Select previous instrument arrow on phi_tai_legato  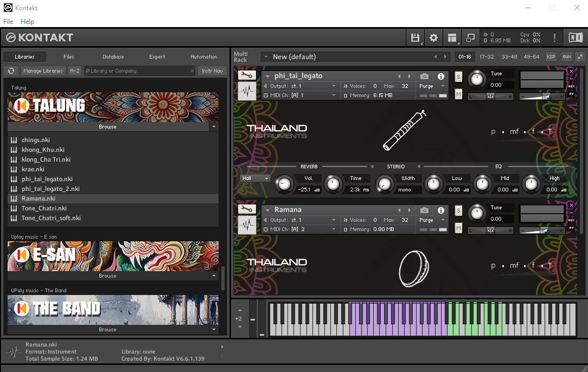point(399,76)
